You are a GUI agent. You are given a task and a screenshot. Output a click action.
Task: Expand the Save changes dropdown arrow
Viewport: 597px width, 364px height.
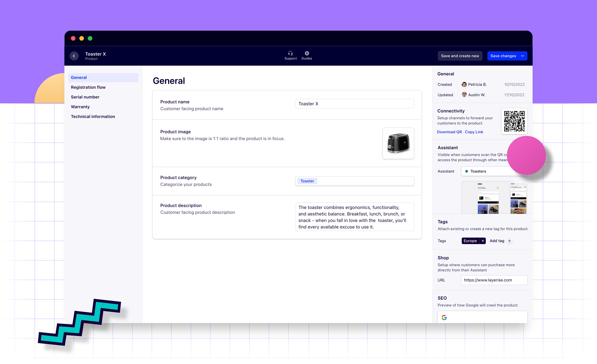pos(522,56)
